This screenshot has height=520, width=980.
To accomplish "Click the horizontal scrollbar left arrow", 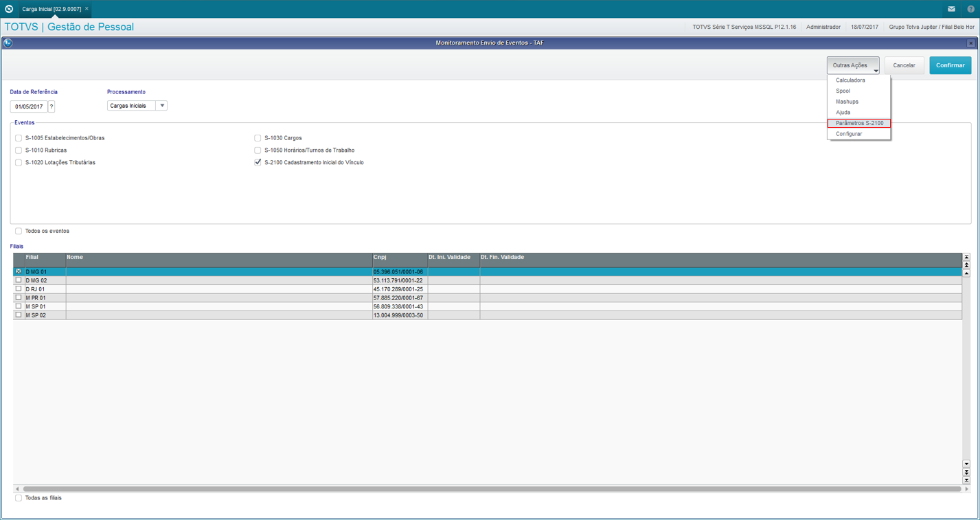I will pos(17,489).
